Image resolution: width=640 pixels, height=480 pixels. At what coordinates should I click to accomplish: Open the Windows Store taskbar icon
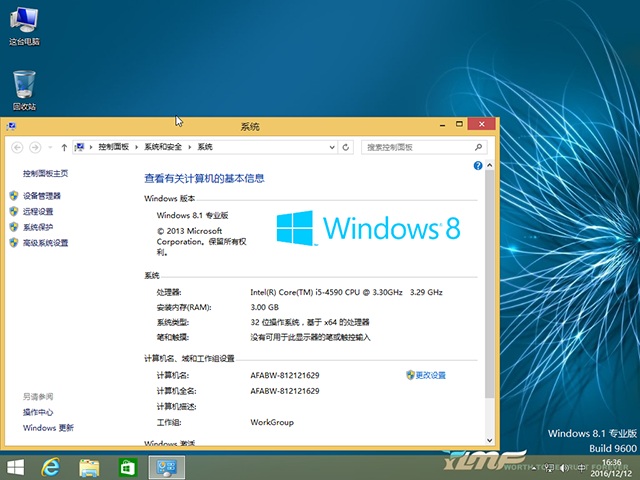pos(127,467)
